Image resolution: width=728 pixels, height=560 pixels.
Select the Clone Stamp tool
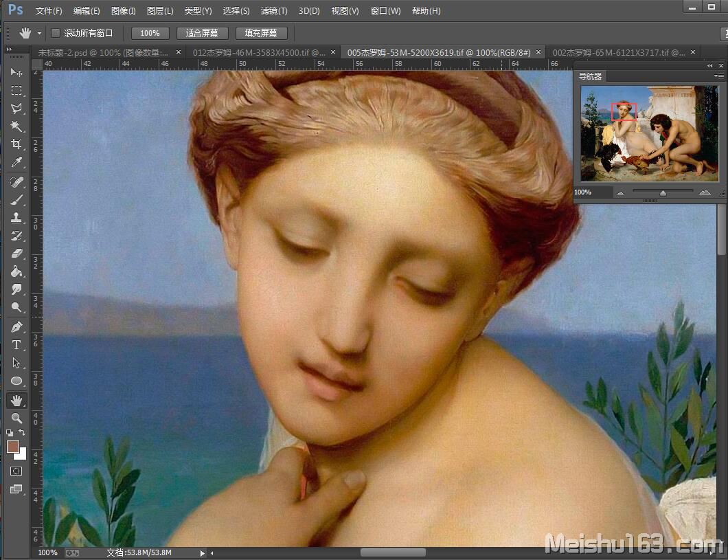point(16,217)
